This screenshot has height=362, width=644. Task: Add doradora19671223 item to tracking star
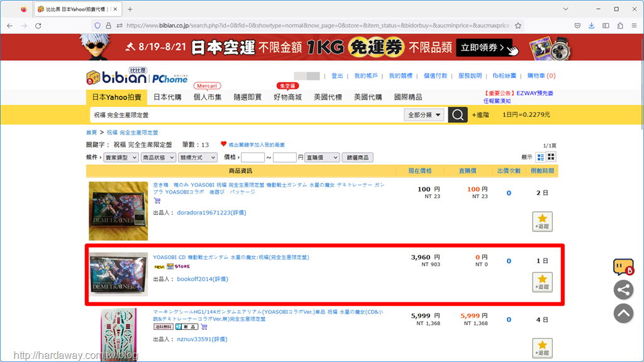tap(542, 222)
